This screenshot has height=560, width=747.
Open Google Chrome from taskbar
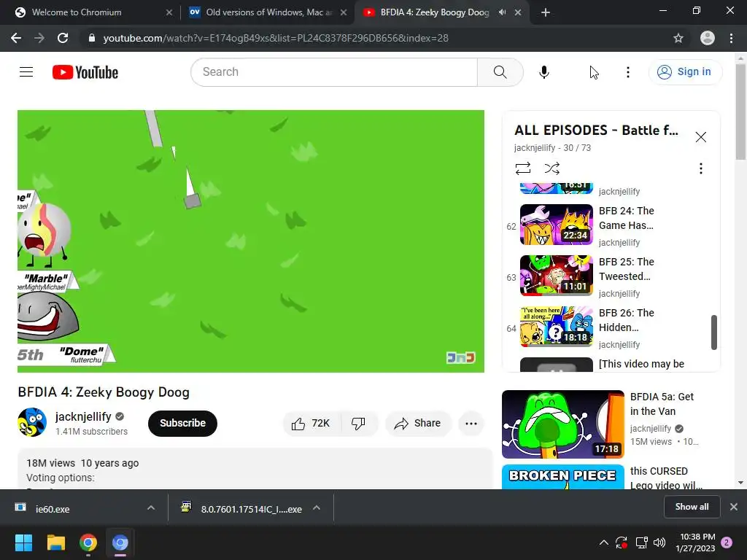[x=88, y=542]
